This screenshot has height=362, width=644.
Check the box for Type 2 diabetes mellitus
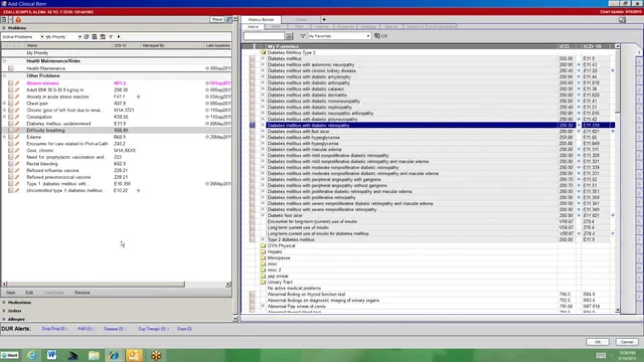coord(253,240)
